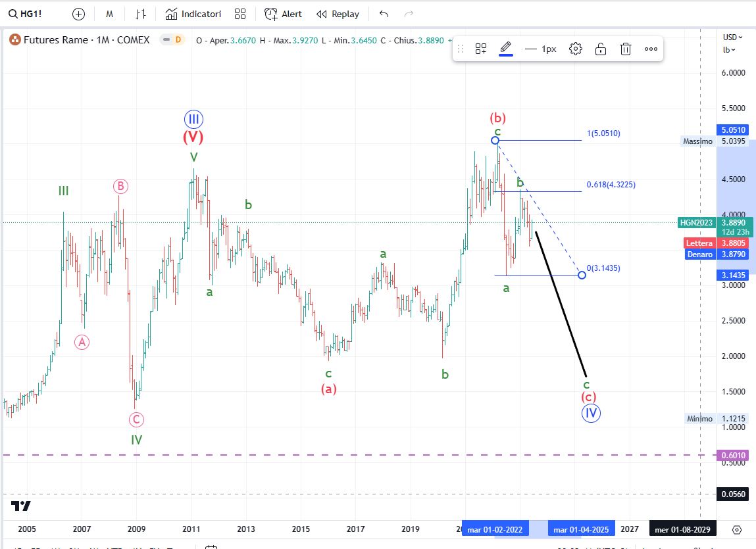
Task: Select the Fibonacci anchor at 5.0510
Action: (495, 140)
